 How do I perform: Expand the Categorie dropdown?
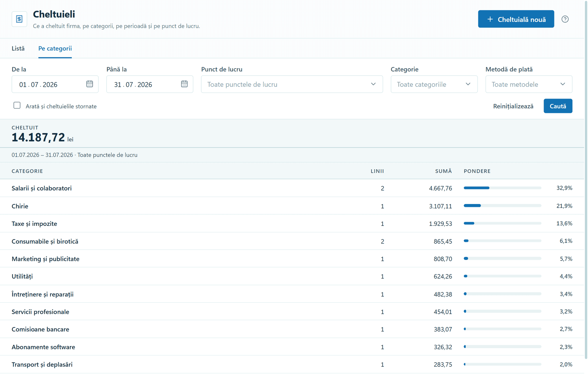point(434,84)
